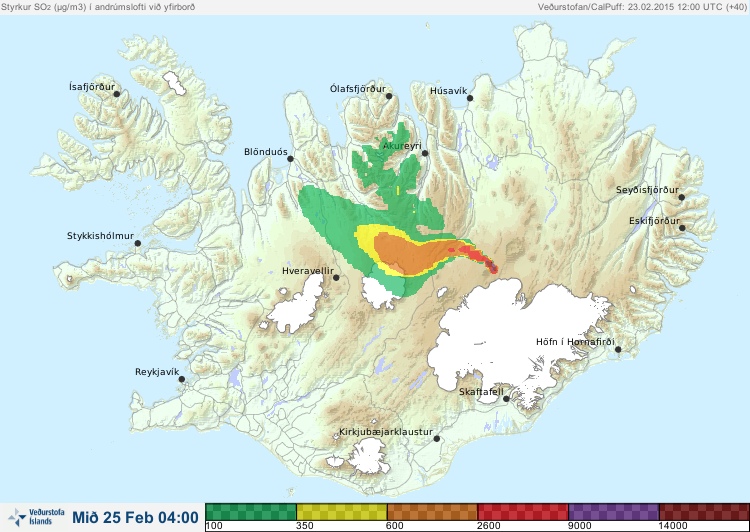Click the 'Seyðisfjörður' label
The image size is (750, 532).
coord(648,190)
